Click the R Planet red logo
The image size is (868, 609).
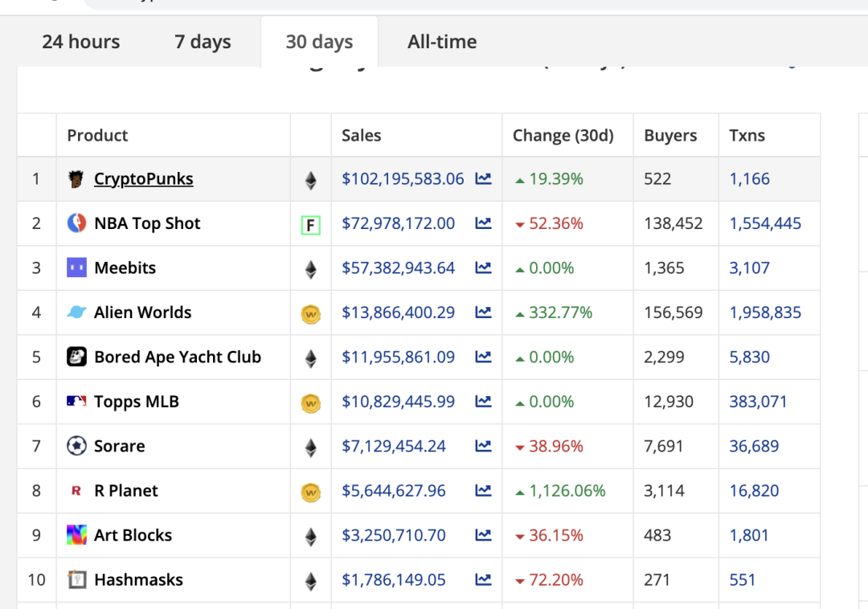(76, 491)
